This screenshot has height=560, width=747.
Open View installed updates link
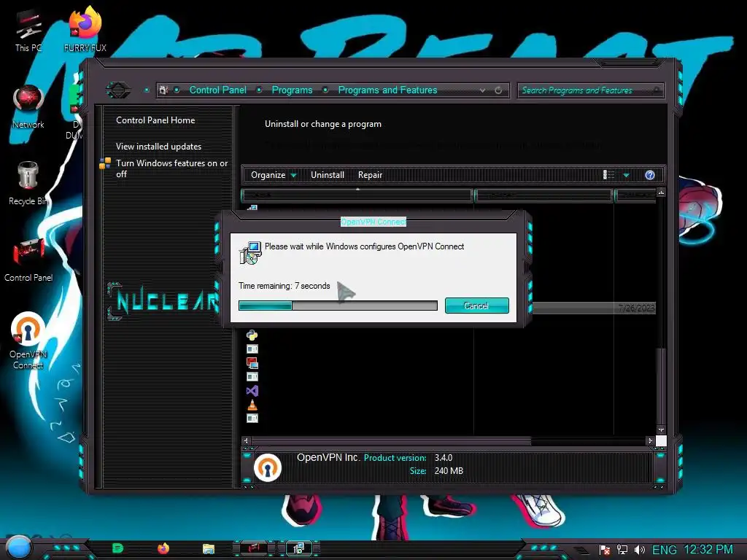click(158, 147)
